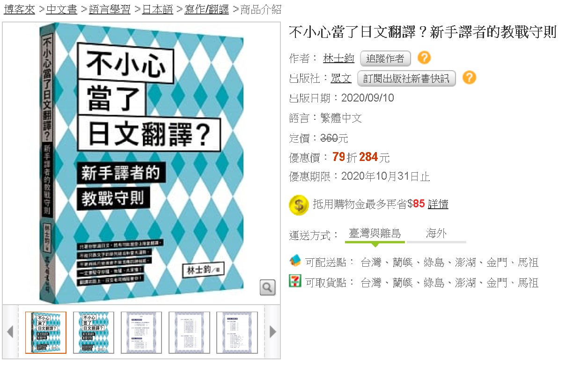Open 語言學習 breadcrumb category

tap(109, 9)
